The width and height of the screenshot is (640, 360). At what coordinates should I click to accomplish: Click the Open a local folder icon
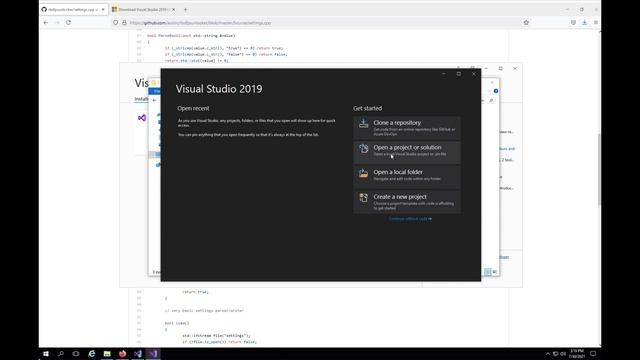pos(363,173)
